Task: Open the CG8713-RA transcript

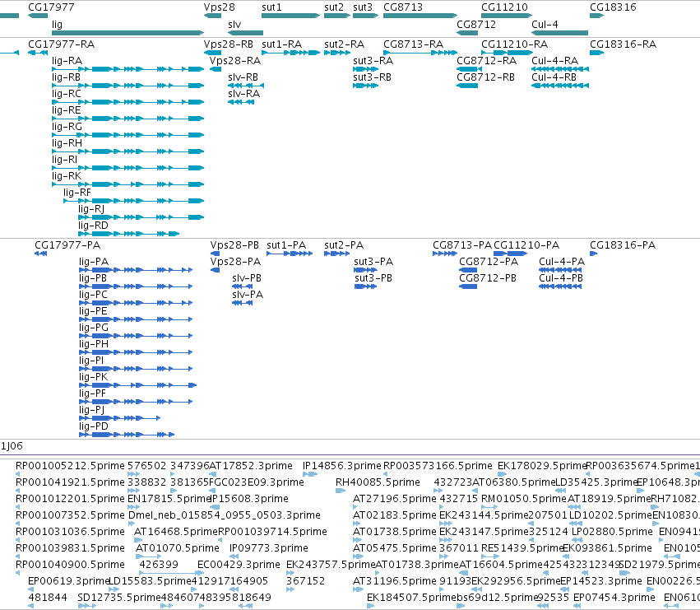Action: pyautogui.click(x=420, y=53)
